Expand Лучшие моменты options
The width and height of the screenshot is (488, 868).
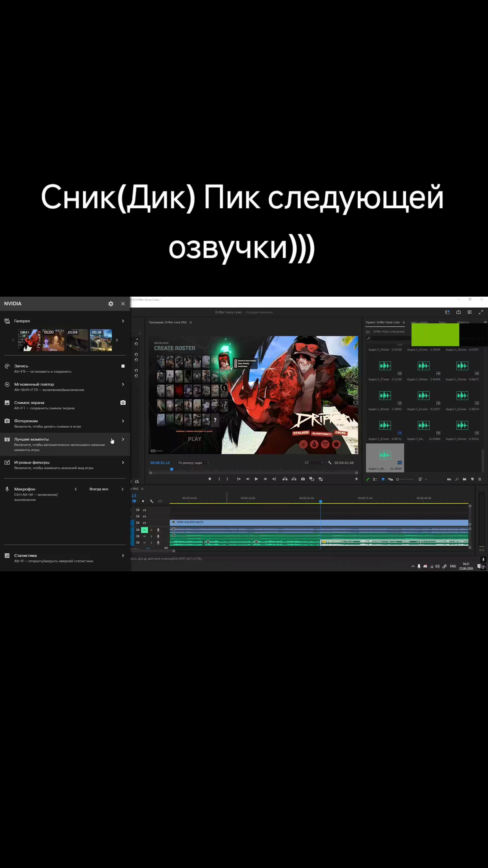pyautogui.click(x=123, y=439)
